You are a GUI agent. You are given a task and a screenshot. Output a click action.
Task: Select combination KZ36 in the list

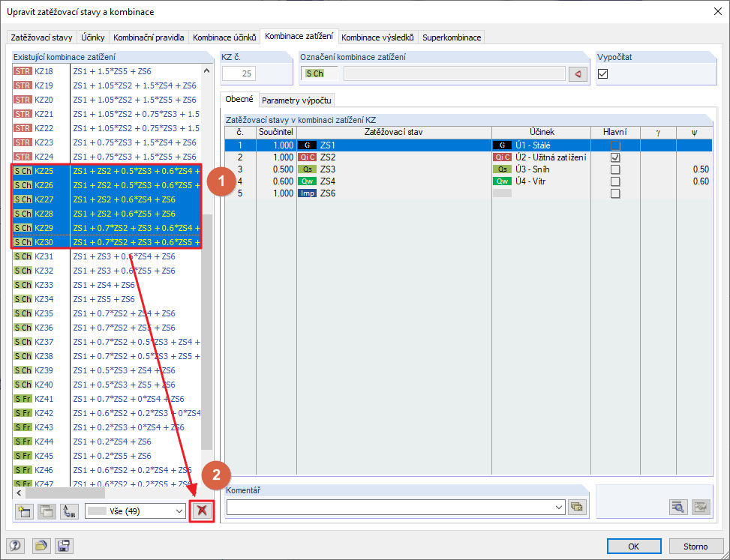pyautogui.click(x=107, y=328)
